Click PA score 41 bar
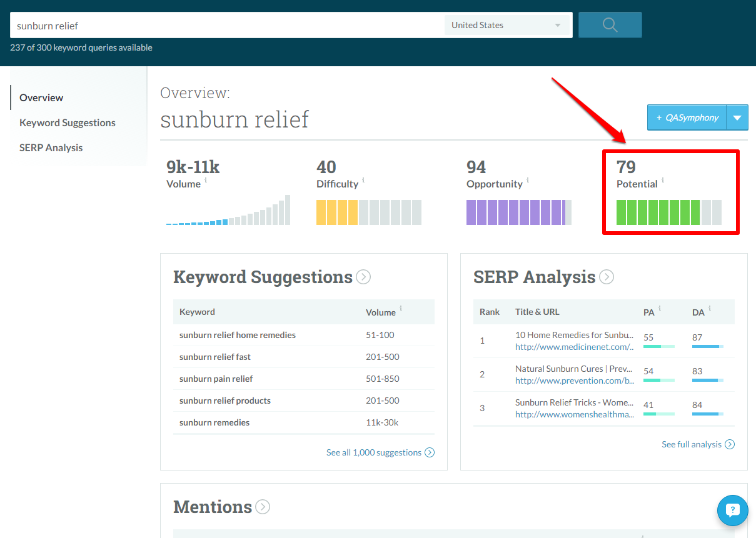 click(659, 414)
